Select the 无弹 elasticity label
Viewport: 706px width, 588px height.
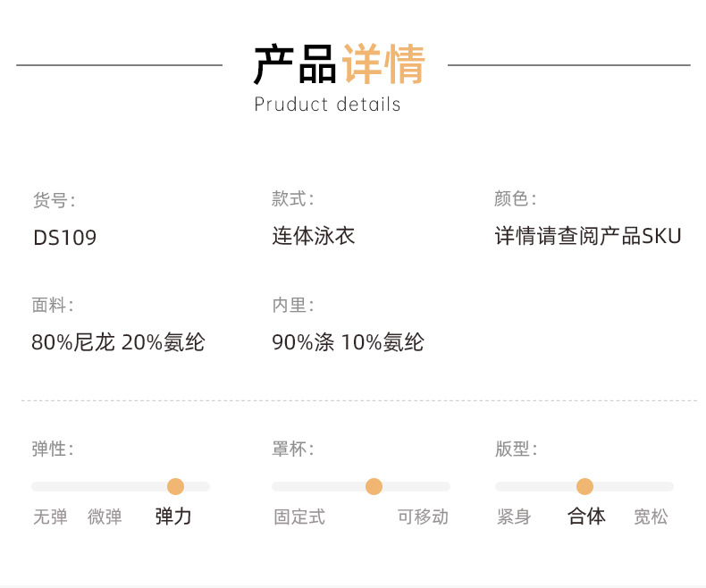click(x=50, y=517)
